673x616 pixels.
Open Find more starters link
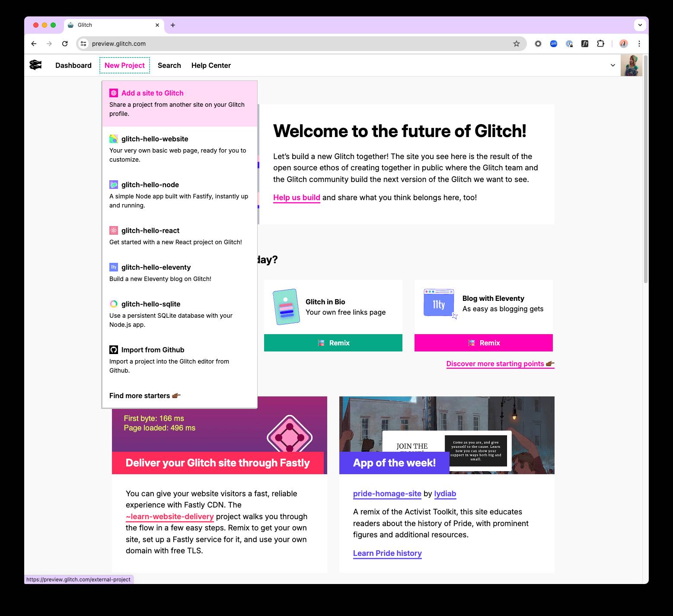[x=145, y=396]
